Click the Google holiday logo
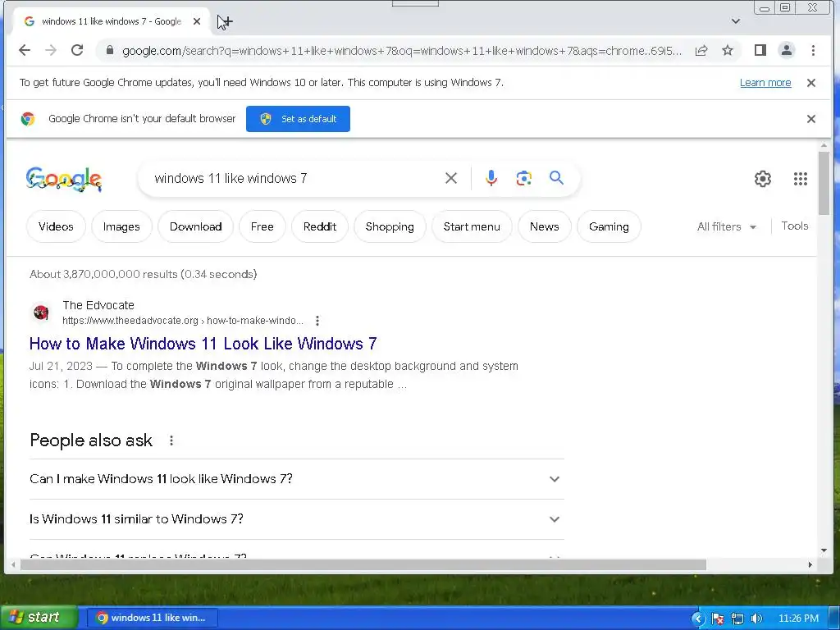This screenshot has height=630, width=840. (x=64, y=179)
